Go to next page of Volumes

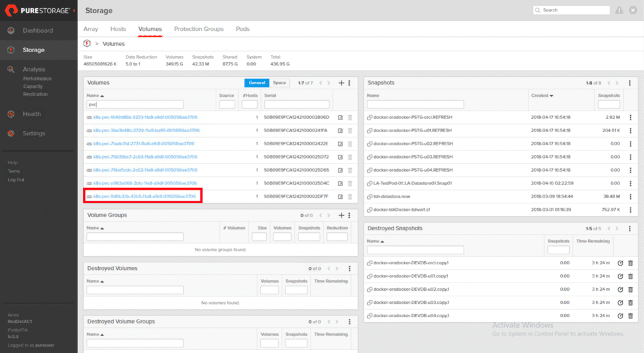(328, 83)
